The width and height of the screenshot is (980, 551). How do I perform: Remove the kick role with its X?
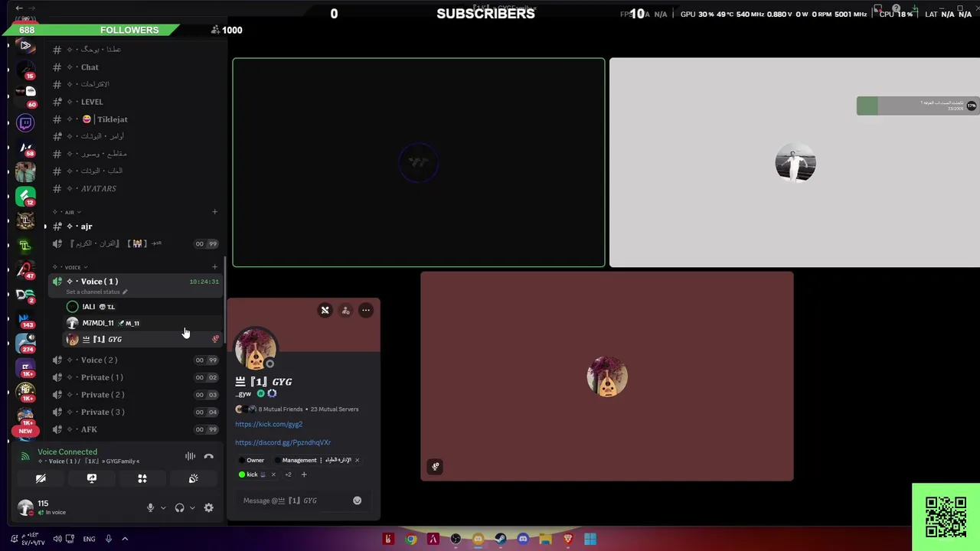pyautogui.click(x=273, y=474)
